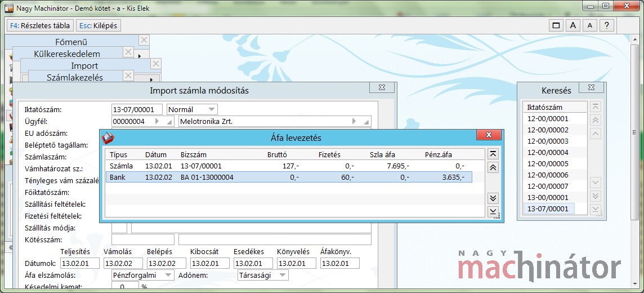Click the Melotronika Zrt. name field

(x=275, y=121)
